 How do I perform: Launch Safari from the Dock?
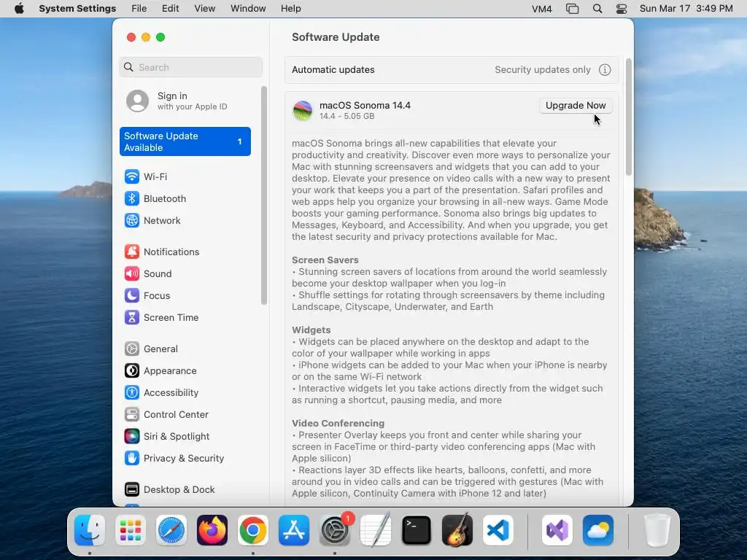point(171,530)
